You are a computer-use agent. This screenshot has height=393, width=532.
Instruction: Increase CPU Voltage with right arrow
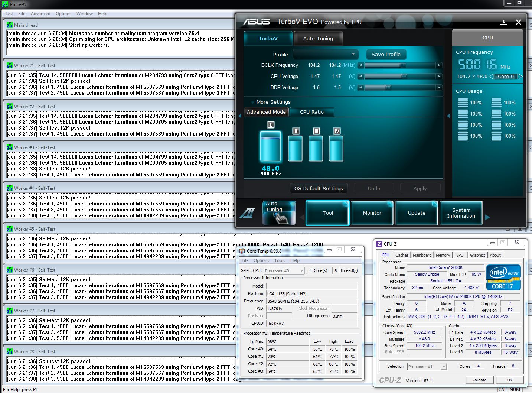[439, 76]
